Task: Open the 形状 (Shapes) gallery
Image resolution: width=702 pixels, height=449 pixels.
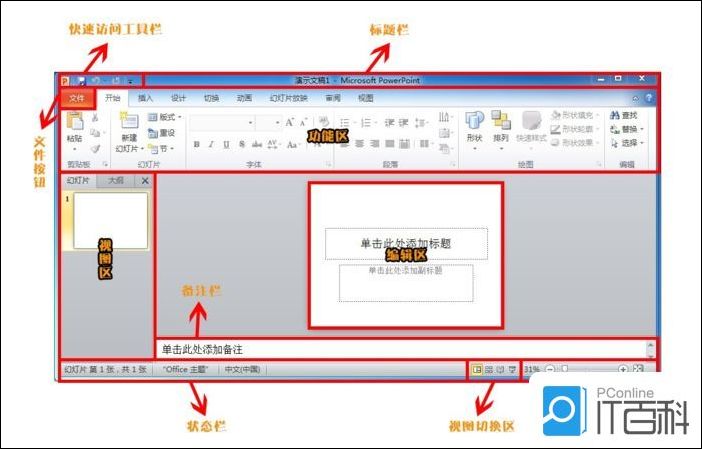Action: [x=475, y=129]
